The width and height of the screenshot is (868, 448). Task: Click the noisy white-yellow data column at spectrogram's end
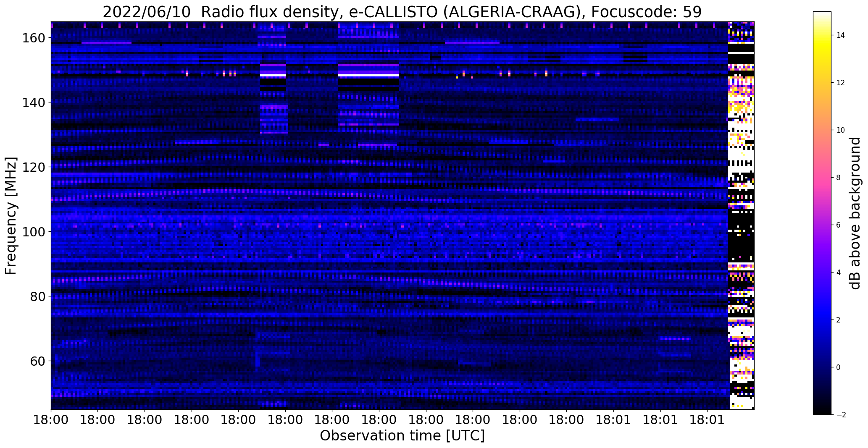click(x=741, y=215)
